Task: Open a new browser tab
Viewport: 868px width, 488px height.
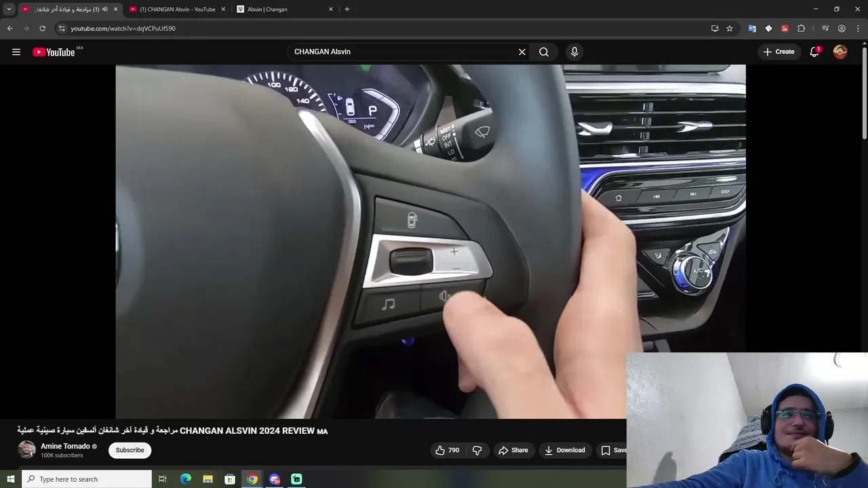Action: (x=347, y=9)
